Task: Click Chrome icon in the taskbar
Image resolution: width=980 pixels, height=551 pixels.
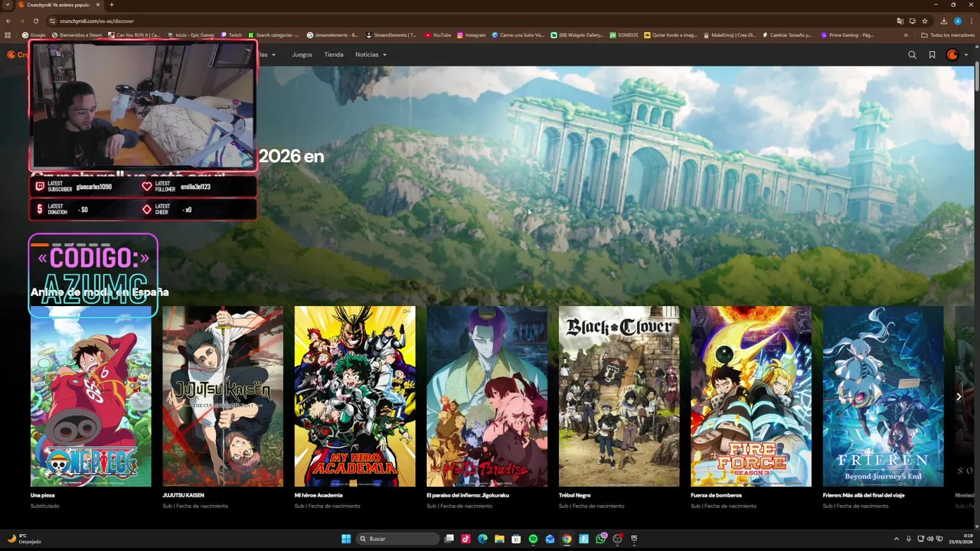Action: click(567, 539)
